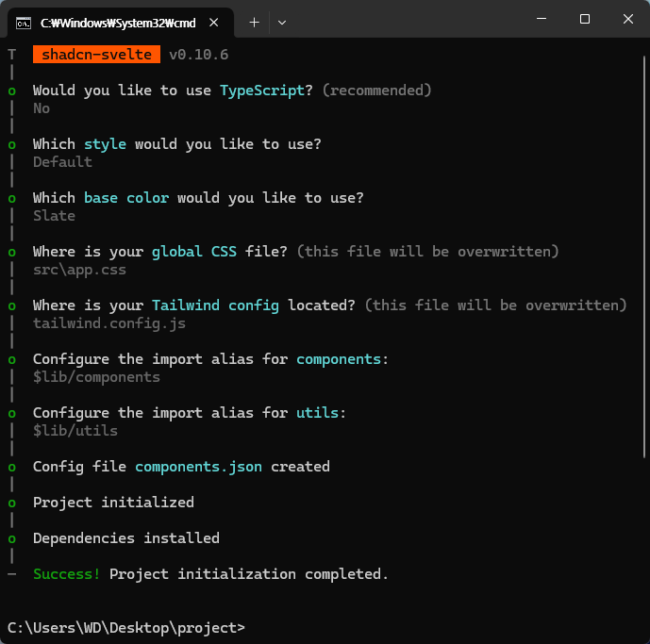The height and width of the screenshot is (644, 650).
Task: Click the tailwind.config.js answer
Action: point(109,323)
